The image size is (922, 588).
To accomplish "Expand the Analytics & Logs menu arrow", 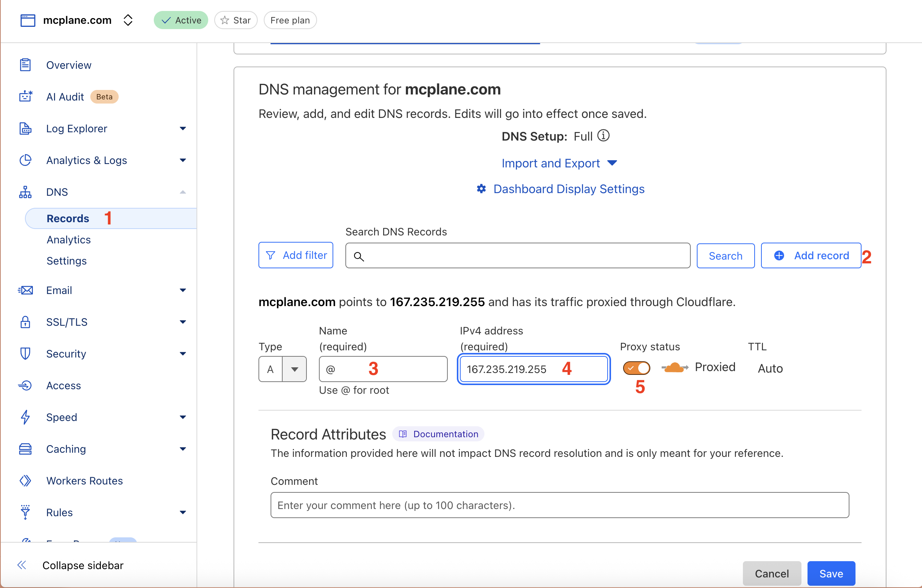I will (x=183, y=160).
